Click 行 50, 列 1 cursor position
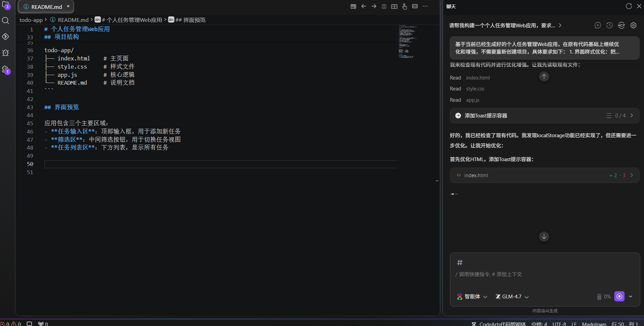 click(x=625, y=324)
